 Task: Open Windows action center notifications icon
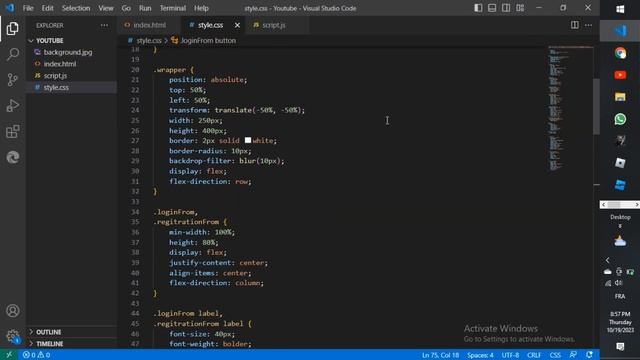620,347
